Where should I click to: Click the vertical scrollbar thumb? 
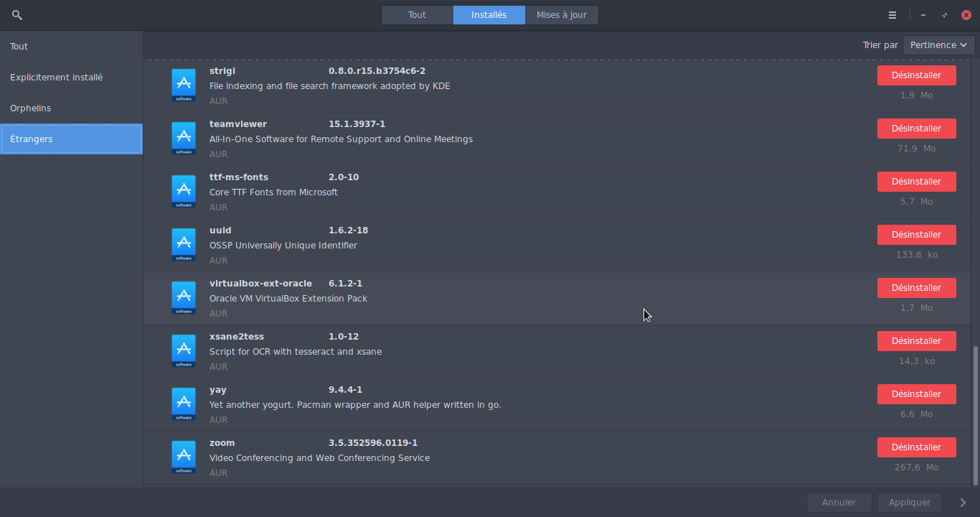point(974,416)
